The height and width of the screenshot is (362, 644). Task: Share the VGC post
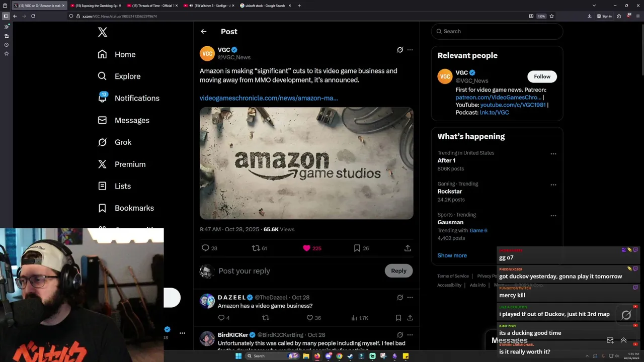pos(408,248)
